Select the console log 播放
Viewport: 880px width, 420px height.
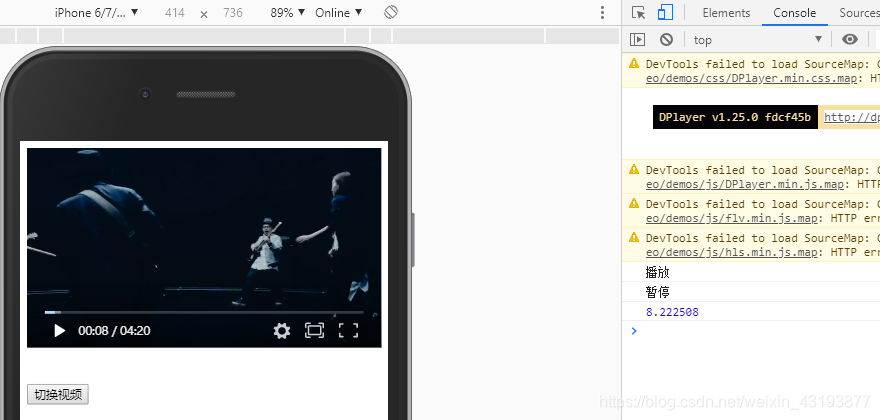[657, 273]
